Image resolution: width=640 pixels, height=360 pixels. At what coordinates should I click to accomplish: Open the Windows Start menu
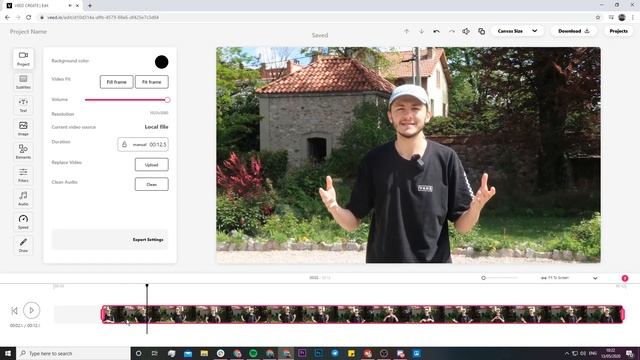pyautogui.click(x=8, y=353)
